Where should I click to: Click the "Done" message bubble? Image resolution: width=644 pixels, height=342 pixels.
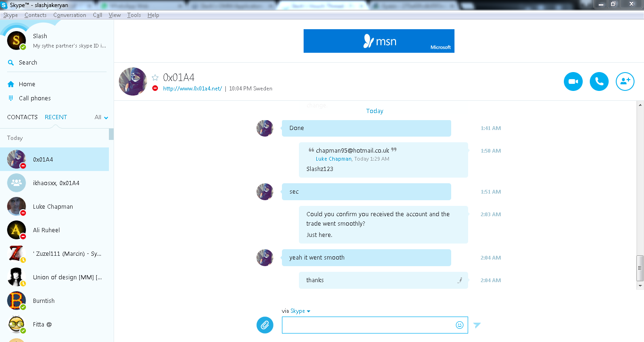click(x=366, y=128)
